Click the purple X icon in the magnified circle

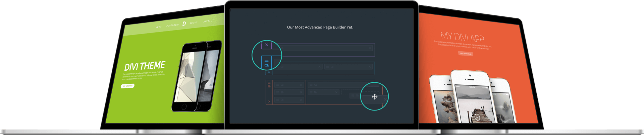tap(267, 45)
